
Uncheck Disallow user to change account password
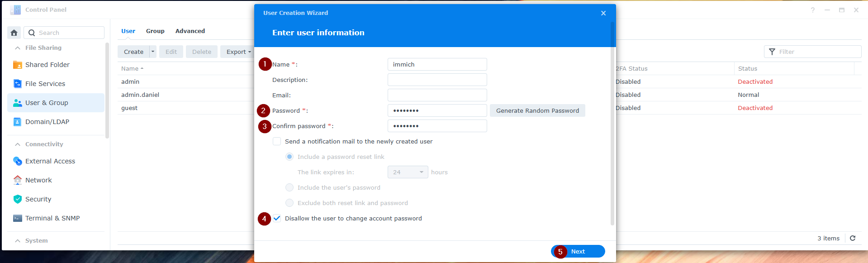coord(277,218)
